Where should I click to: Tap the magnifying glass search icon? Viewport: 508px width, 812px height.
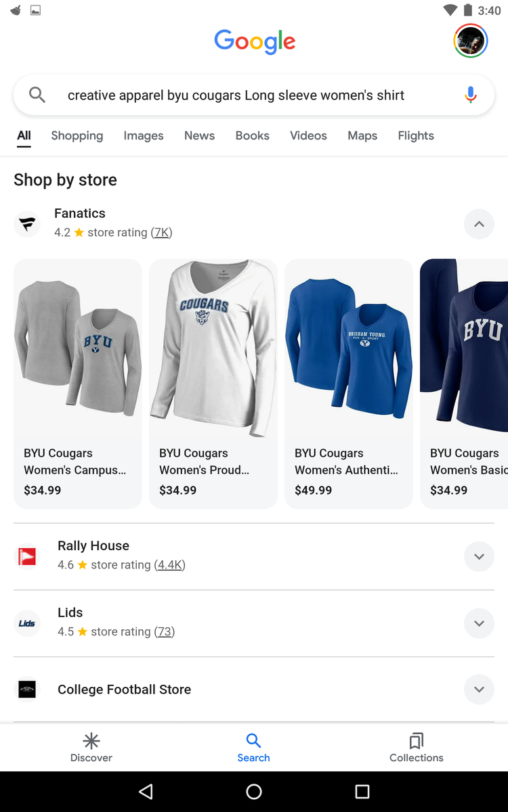37,95
